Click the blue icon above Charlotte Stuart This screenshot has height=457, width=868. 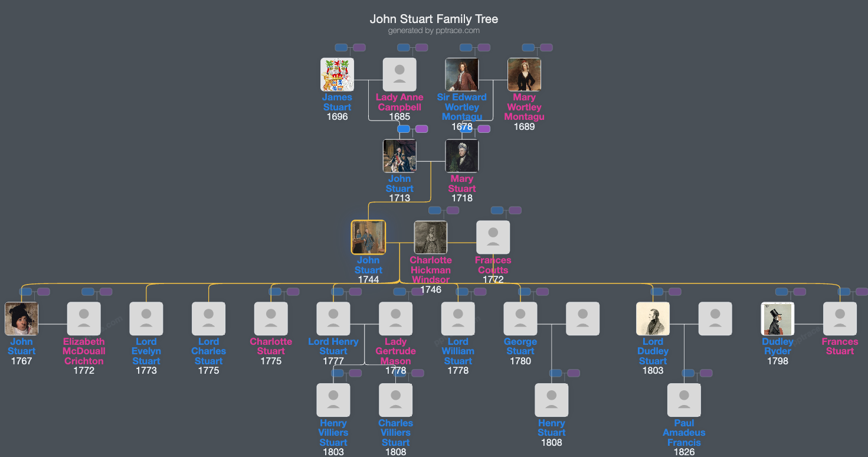275,291
